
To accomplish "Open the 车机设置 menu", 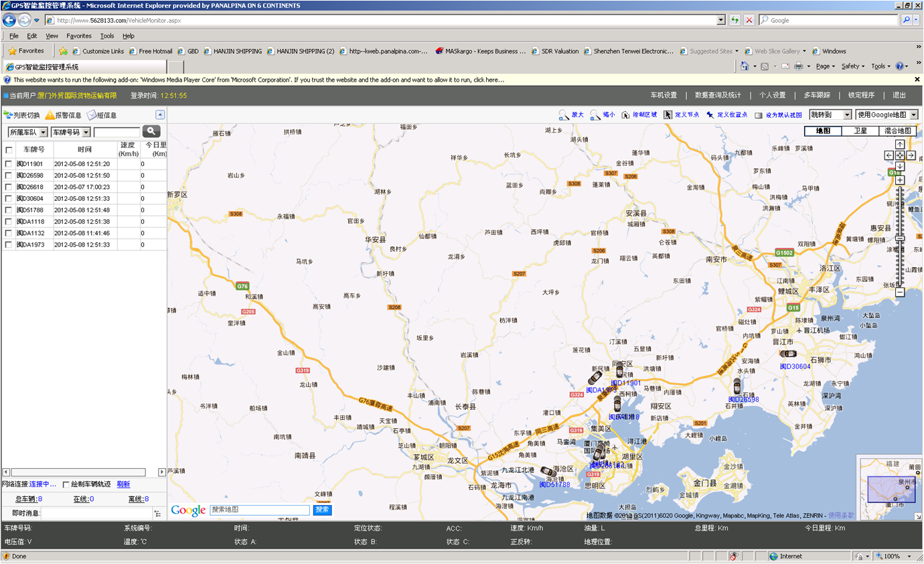I will pos(664,95).
